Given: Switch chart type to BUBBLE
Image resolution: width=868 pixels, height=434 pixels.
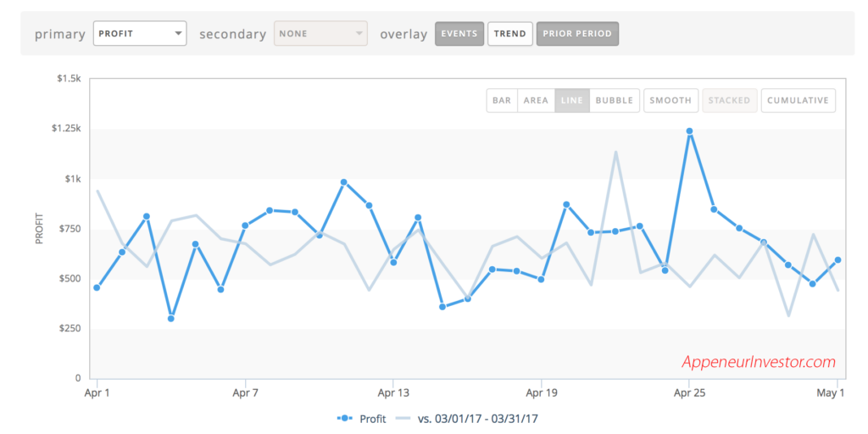Looking at the screenshot, I should (614, 101).
